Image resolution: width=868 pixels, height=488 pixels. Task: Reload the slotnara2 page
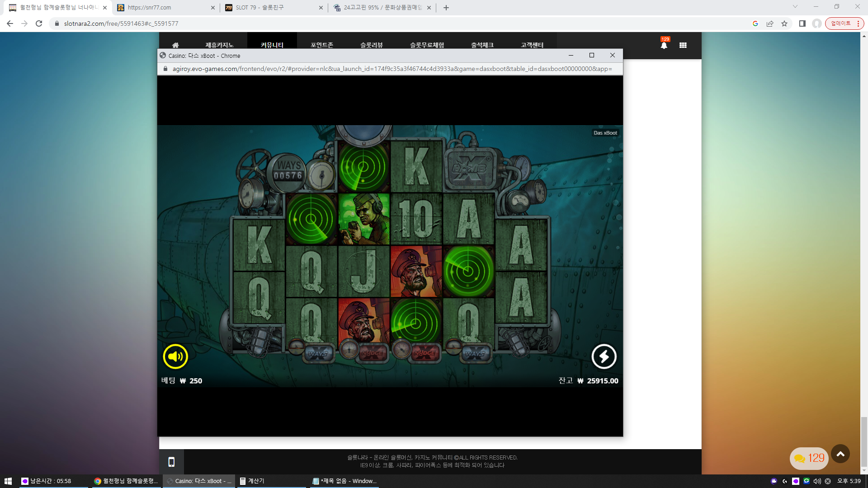(x=39, y=23)
